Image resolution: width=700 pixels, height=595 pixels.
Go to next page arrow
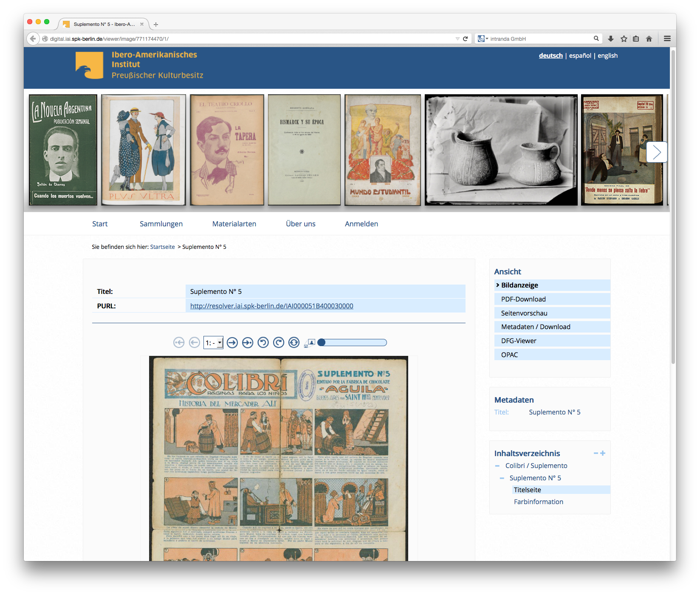tap(232, 342)
